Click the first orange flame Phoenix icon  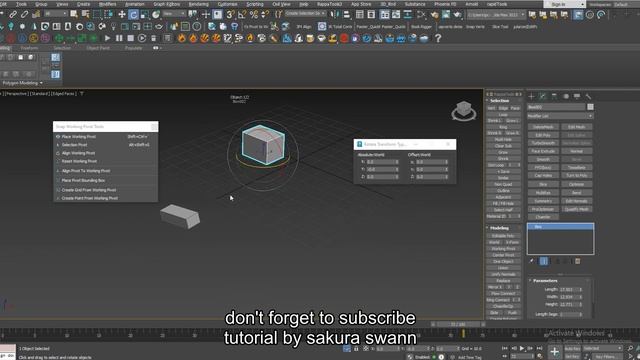[181, 38]
